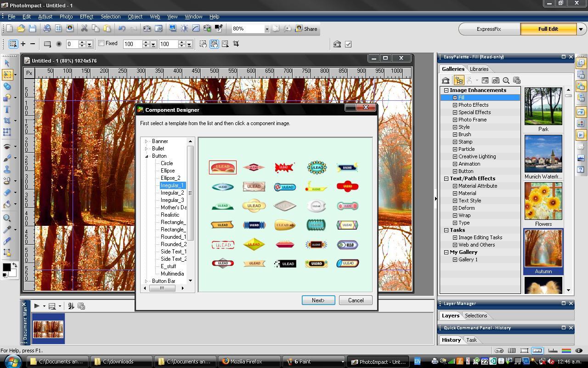Screen dimensions: 588x368
Task: Select the Crop tool in the left toolbox
Action: pyautogui.click(x=7, y=121)
